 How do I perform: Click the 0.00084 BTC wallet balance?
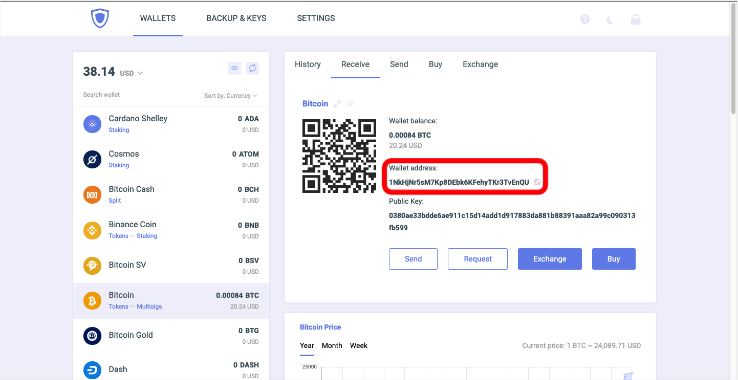pyautogui.click(x=409, y=136)
